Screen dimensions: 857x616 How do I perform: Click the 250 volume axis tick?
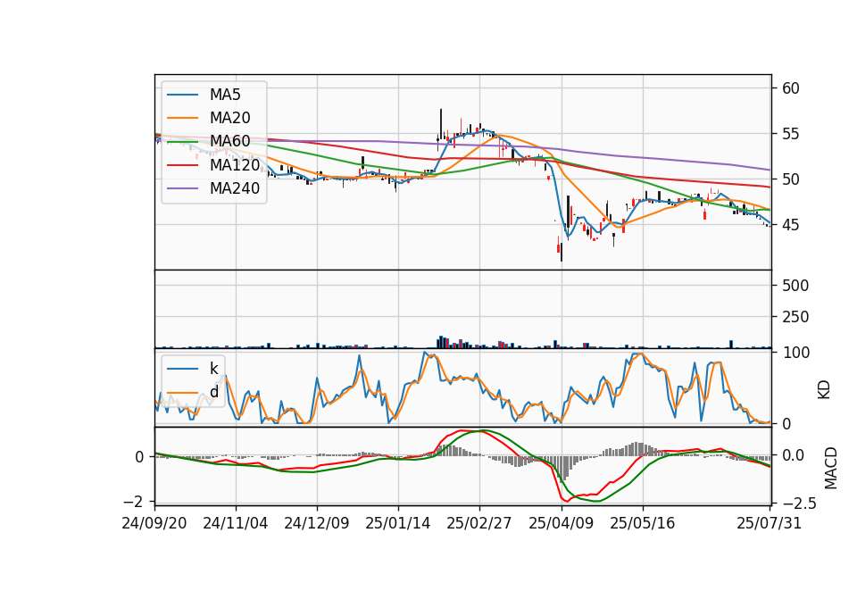[x=795, y=317]
